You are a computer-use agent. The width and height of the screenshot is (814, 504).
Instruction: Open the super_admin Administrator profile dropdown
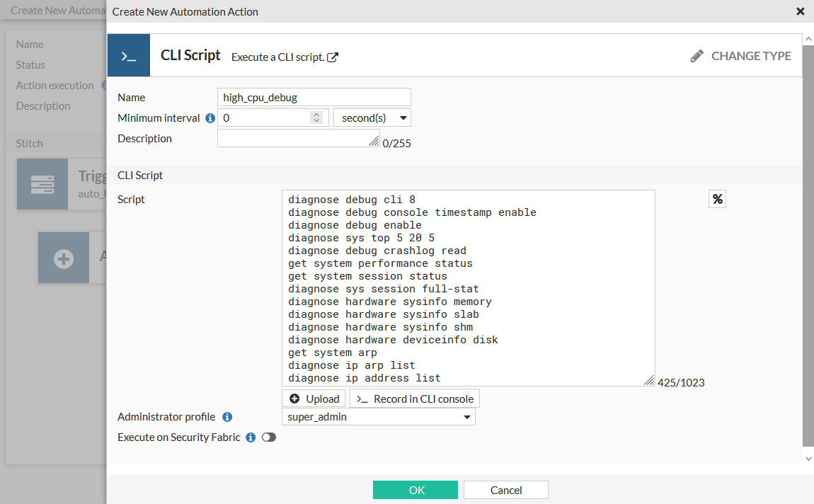point(378,417)
